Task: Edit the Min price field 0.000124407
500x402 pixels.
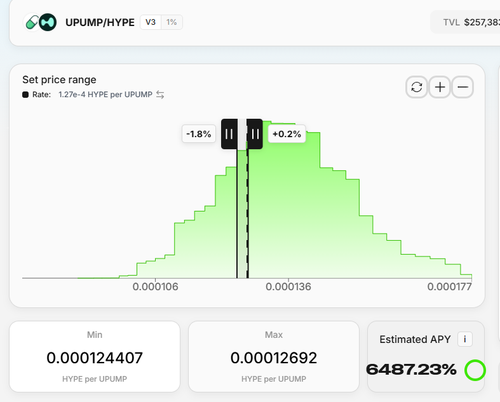Action: [x=95, y=358]
